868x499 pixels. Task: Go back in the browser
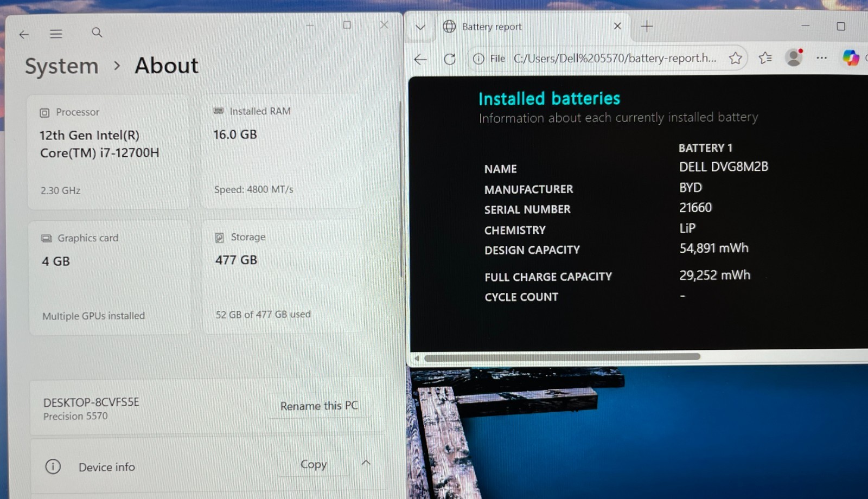(420, 59)
